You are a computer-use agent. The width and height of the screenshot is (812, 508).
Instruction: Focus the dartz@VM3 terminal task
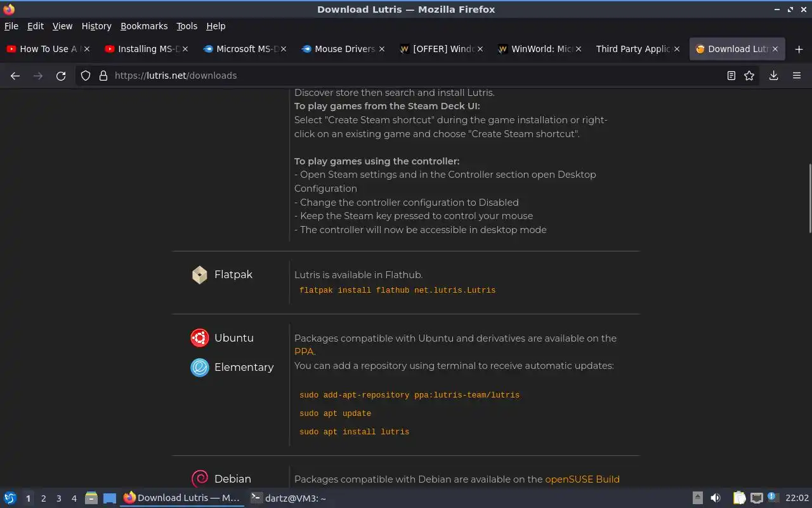pos(287,498)
